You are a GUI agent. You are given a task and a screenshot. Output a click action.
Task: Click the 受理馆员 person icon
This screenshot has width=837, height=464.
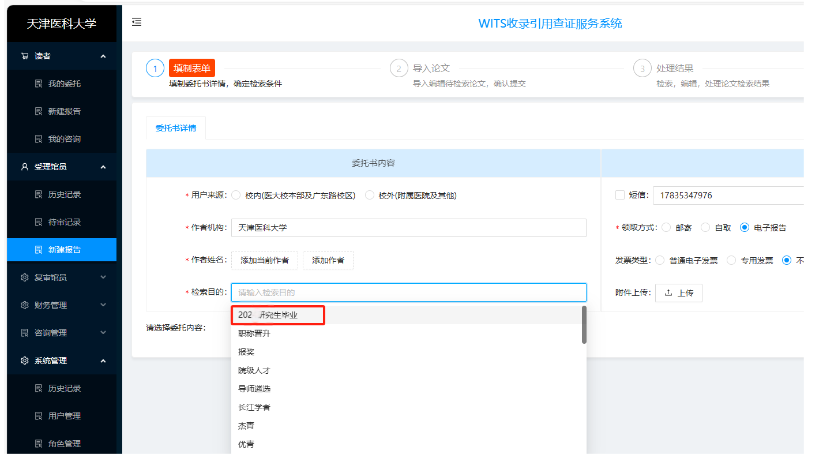point(25,167)
